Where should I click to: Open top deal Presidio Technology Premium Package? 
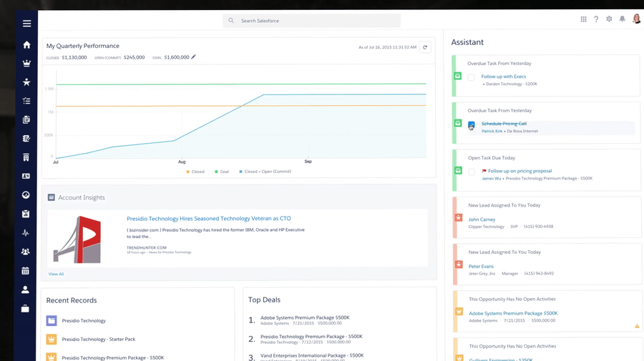pyautogui.click(x=311, y=337)
